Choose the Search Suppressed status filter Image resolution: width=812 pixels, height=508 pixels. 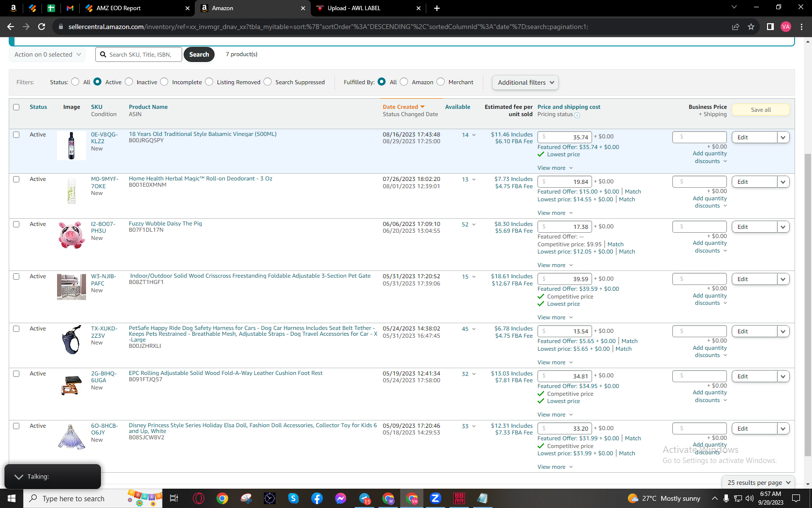pyautogui.click(x=268, y=82)
